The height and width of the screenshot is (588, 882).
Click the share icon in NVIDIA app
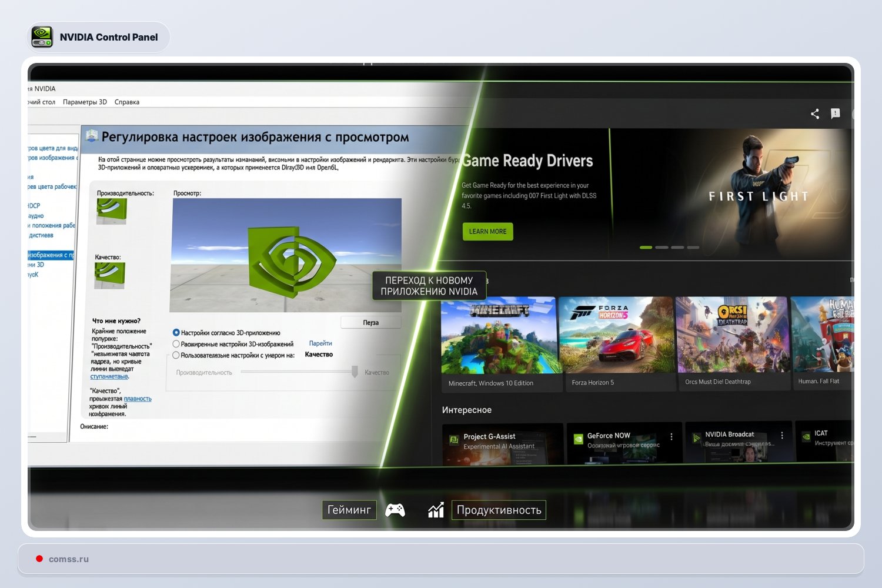tap(815, 114)
